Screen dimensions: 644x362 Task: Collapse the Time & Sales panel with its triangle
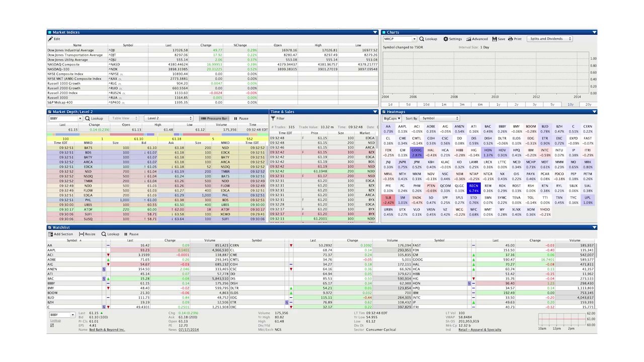tap(375, 112)
